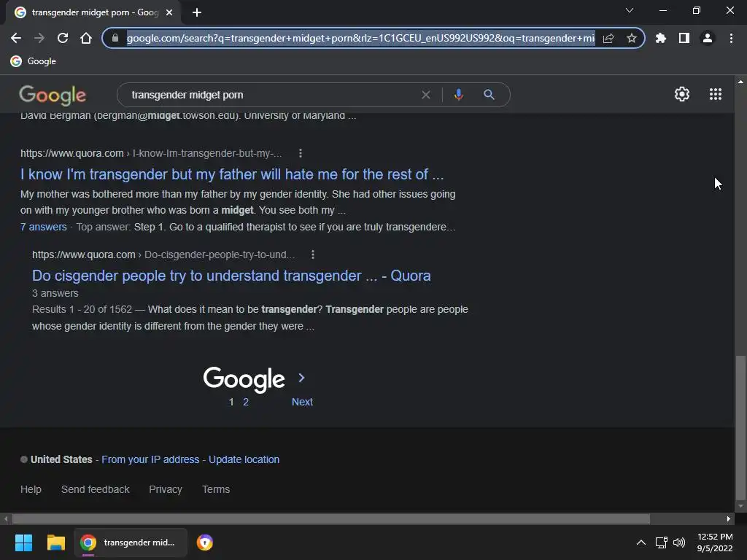
Task: Toggle the browser side panel
Action: tap(684, 38)
